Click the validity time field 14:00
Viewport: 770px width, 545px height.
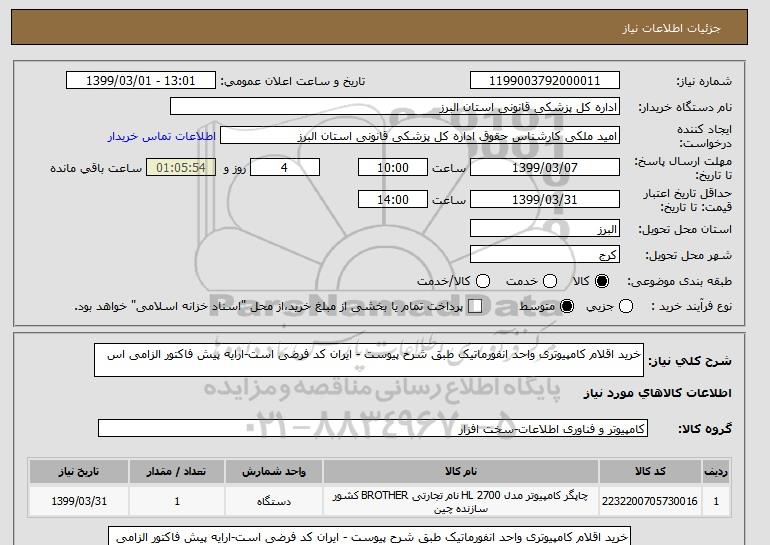pyautogui.click(x=393, y=199)
